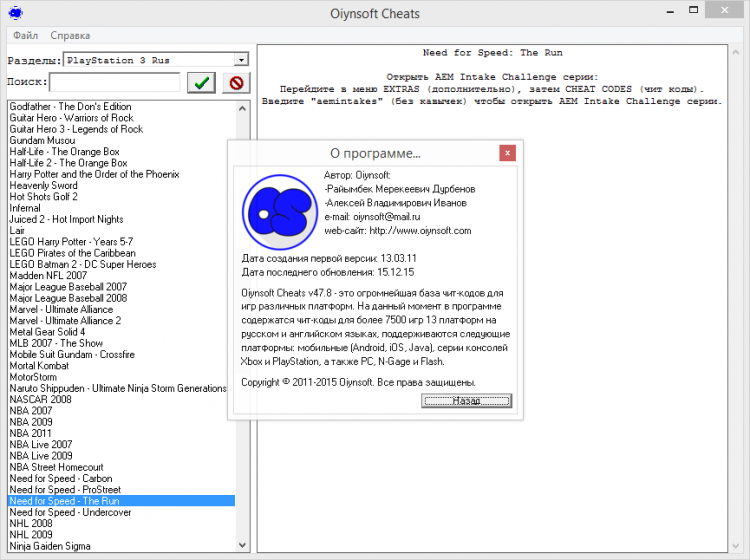Viewport: 750px width, 560px height.
Task: Click the oiynsoft@mail.ru e-mail text
Action: (x=386, y=217)
